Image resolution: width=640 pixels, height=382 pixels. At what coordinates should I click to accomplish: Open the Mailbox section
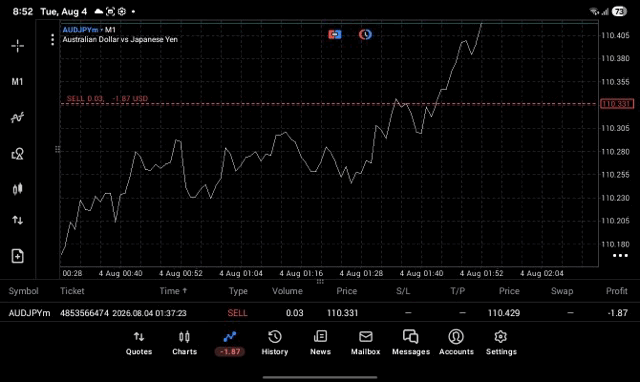coord(366,343)
